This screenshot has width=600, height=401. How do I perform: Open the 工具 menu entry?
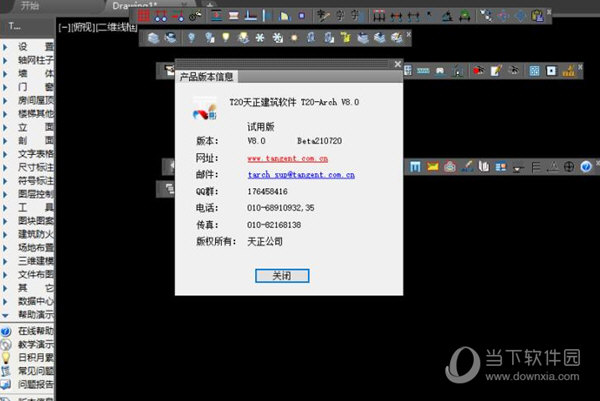coord(35,207)
